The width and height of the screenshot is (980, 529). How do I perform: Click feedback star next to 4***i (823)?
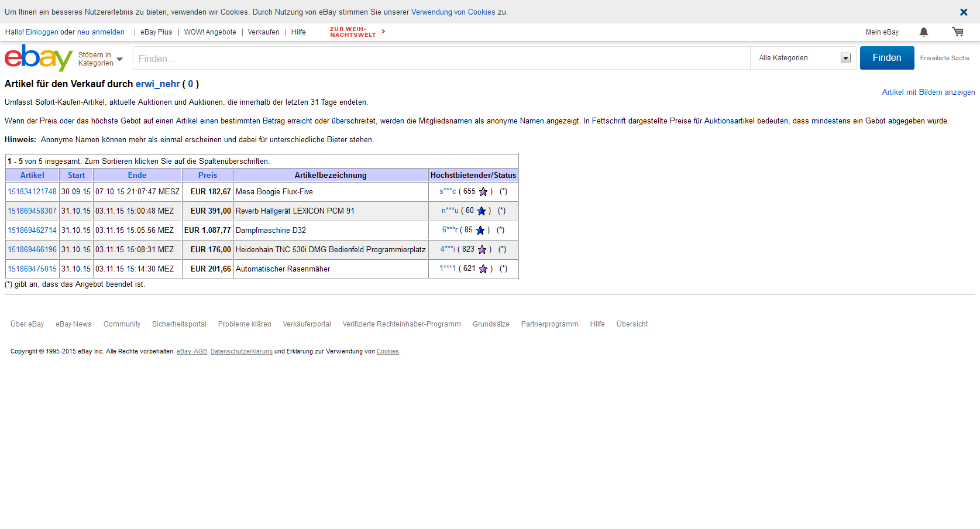click(x=482, y=250)
